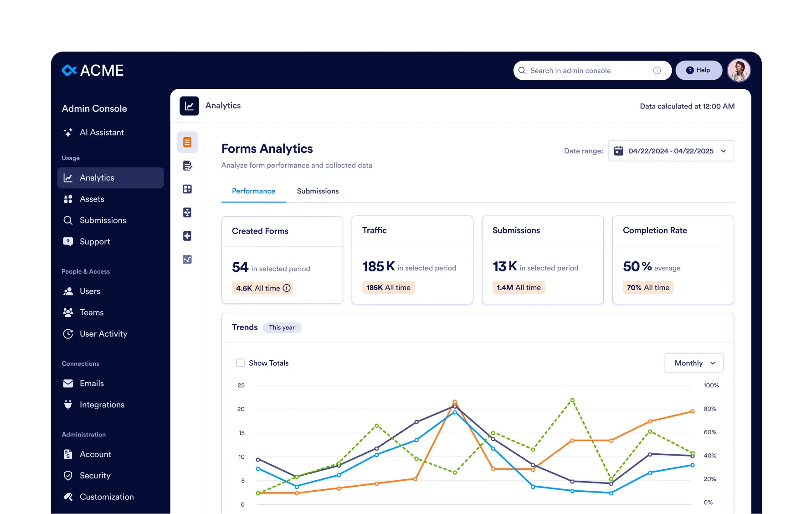Click the sparkle AI icon in the vertical strip
The width and height of the screenshot is (812, 514).
point(187,236)
